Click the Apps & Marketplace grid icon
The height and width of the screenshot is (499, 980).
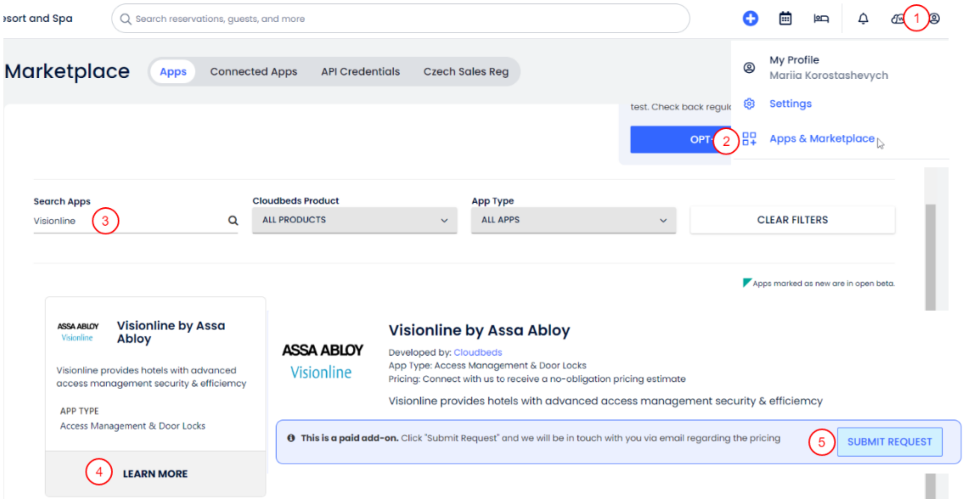[749, 138]
